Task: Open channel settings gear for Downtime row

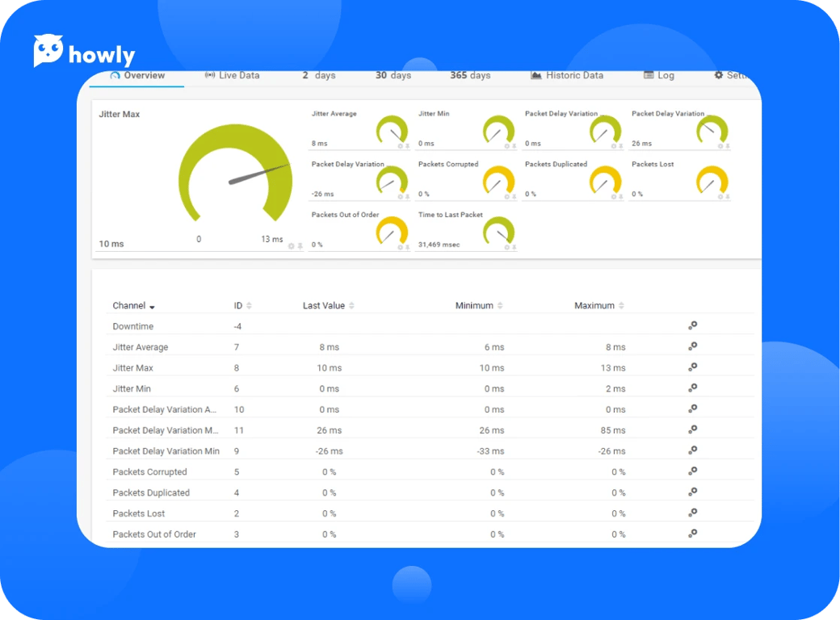Action: tap(692, 326)
